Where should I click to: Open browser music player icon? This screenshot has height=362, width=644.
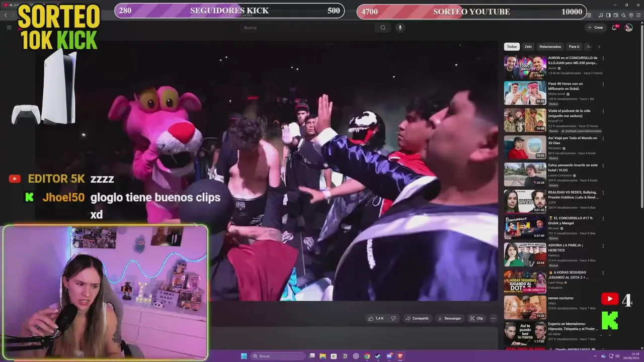point(601,15)
